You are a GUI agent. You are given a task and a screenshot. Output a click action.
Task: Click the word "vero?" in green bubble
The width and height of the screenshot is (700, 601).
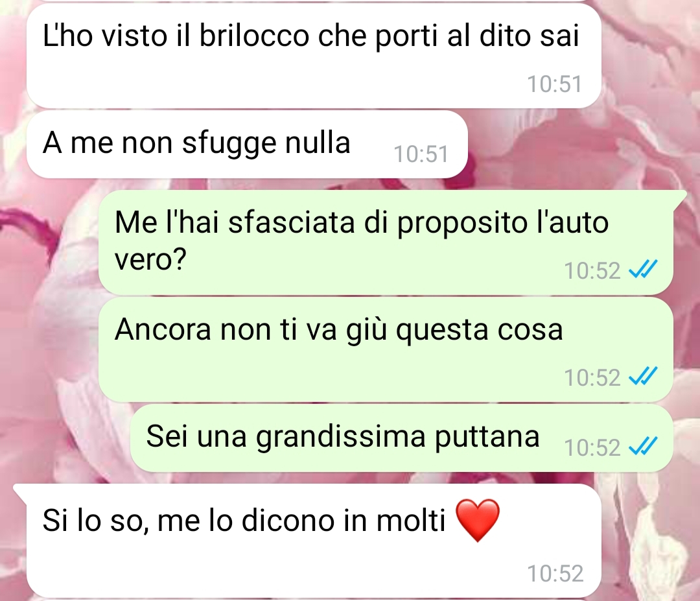(x=150, y=259)
